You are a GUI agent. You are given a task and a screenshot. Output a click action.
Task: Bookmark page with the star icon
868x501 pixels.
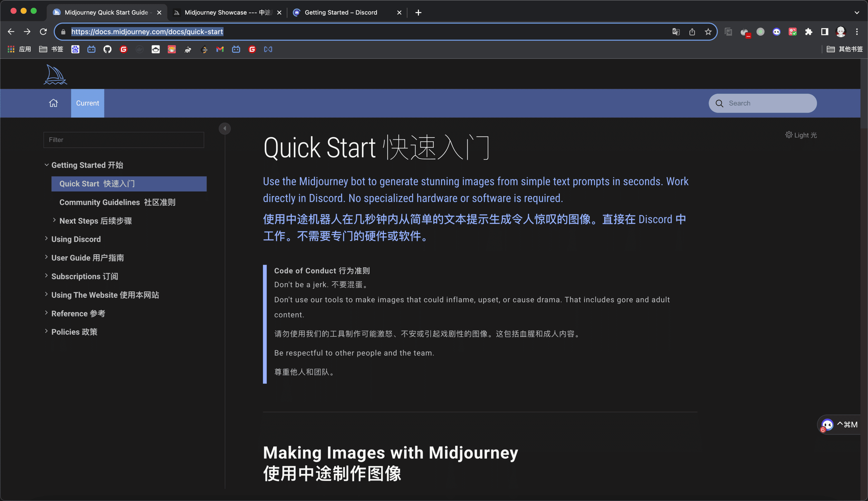[x=708, y=32]
